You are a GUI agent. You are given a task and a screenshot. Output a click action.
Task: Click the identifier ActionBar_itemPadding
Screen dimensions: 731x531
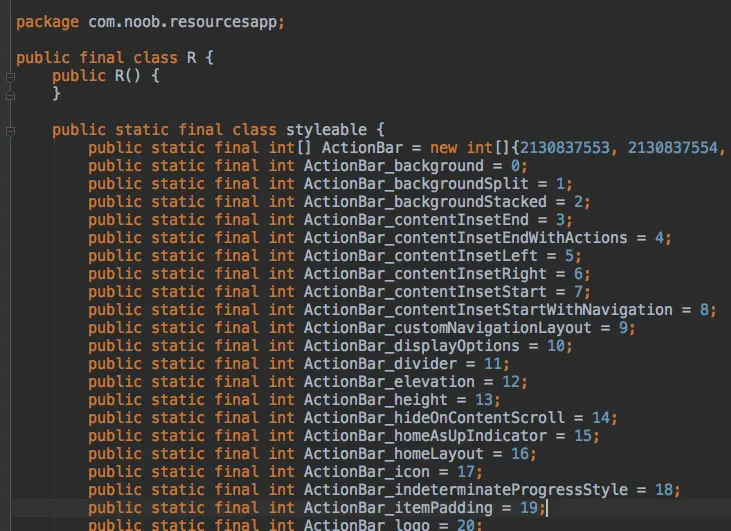point(398,508)
